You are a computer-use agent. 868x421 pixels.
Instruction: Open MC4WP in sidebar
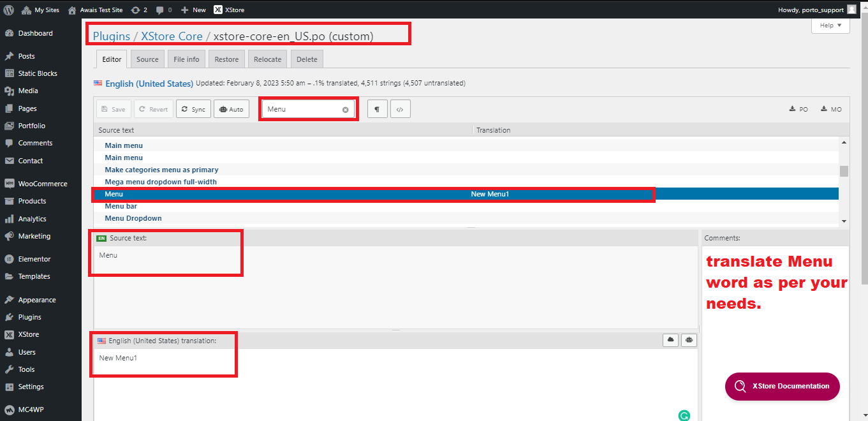[31, 410]
